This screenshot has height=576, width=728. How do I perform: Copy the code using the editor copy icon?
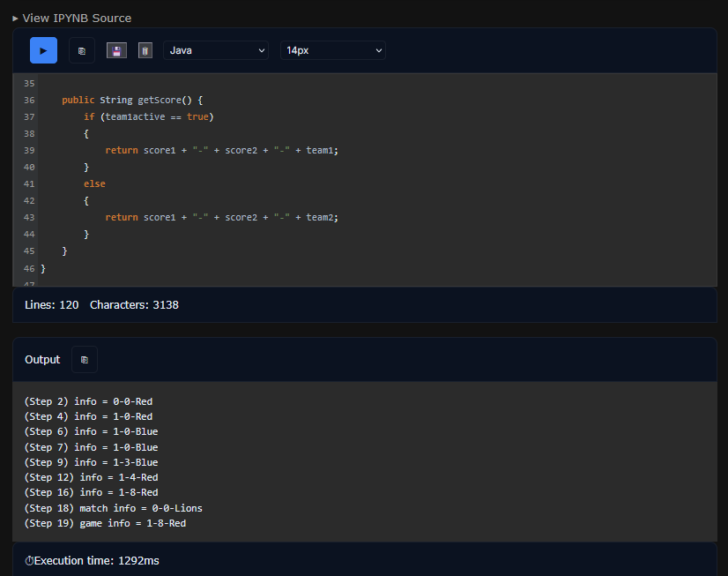coord(82,50)
